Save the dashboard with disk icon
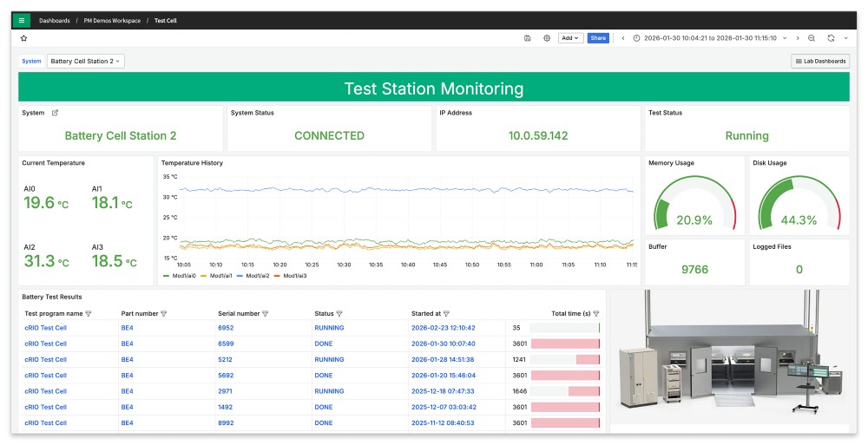This screenshot has width=868, height=445. pyautogui.click(x=527, y=38)
